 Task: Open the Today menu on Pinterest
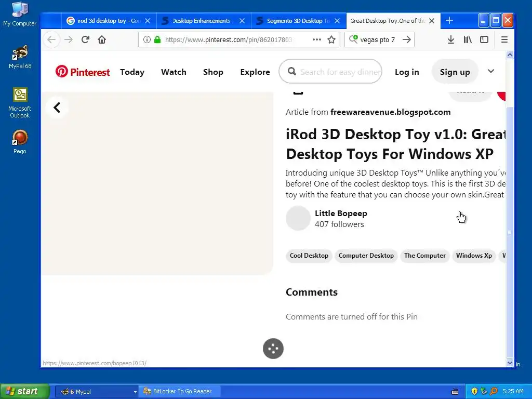132,72
